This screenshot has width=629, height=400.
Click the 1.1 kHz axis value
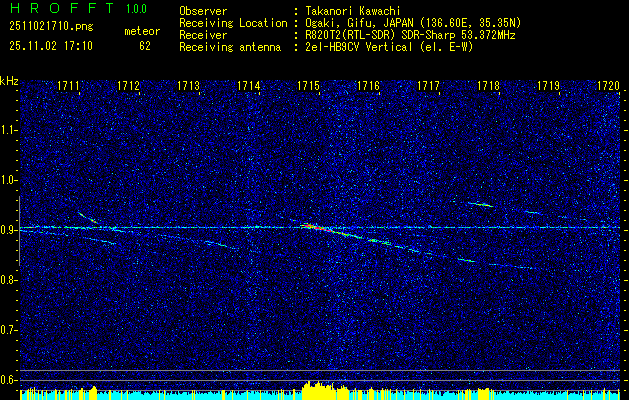[9, 130]
